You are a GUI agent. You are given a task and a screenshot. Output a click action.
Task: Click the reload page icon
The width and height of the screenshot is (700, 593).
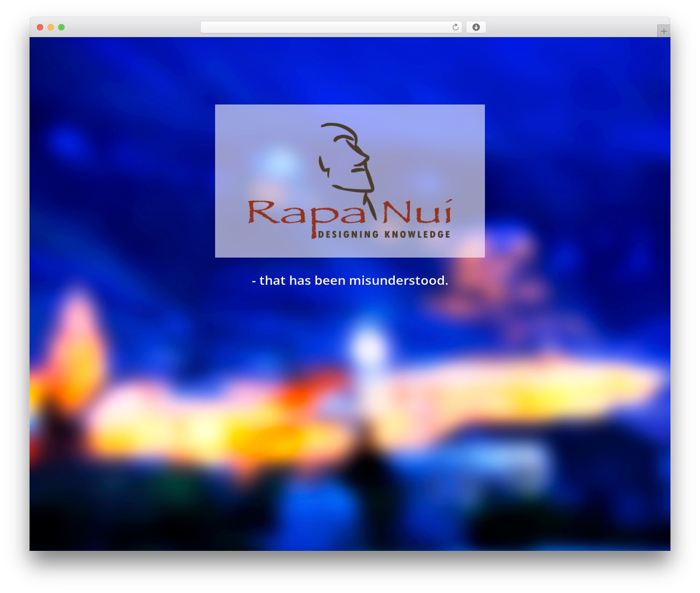click(x=456, y=27)
